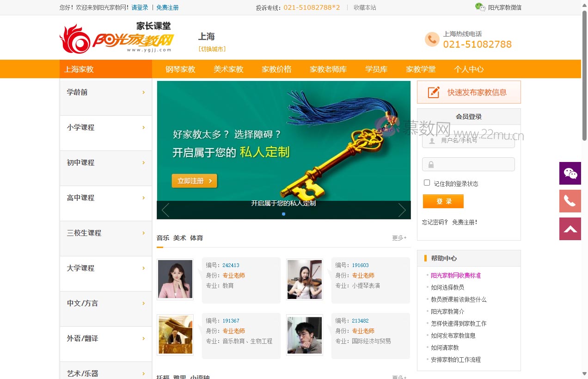Click the carousel next arrow on the banner
The width and height of the screenshot is (588, 379).
click(x=402, y=210)
